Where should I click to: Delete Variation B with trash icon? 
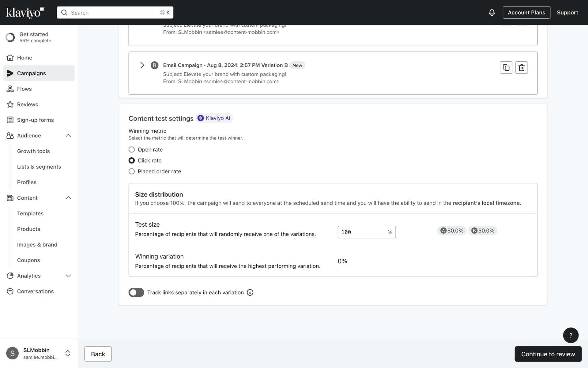[522, 67]
